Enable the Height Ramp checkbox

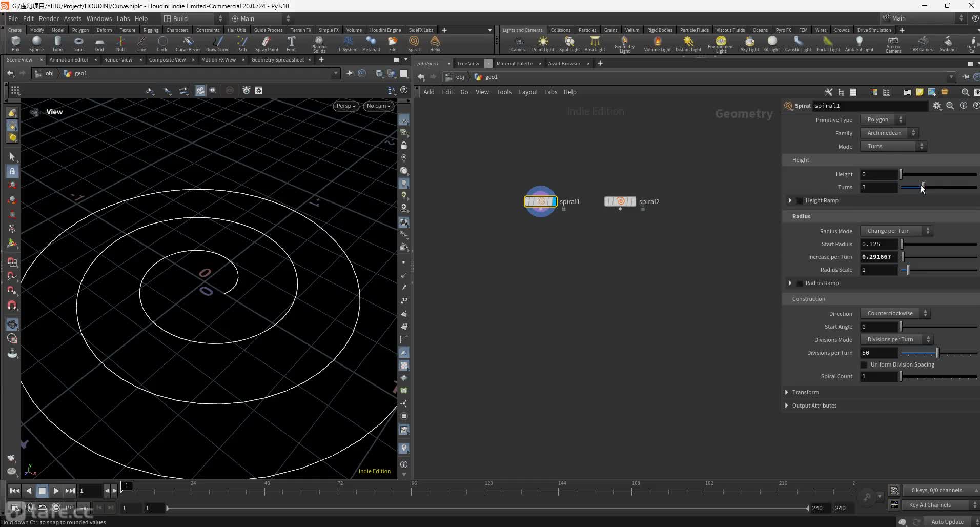(x=800, y=200)
